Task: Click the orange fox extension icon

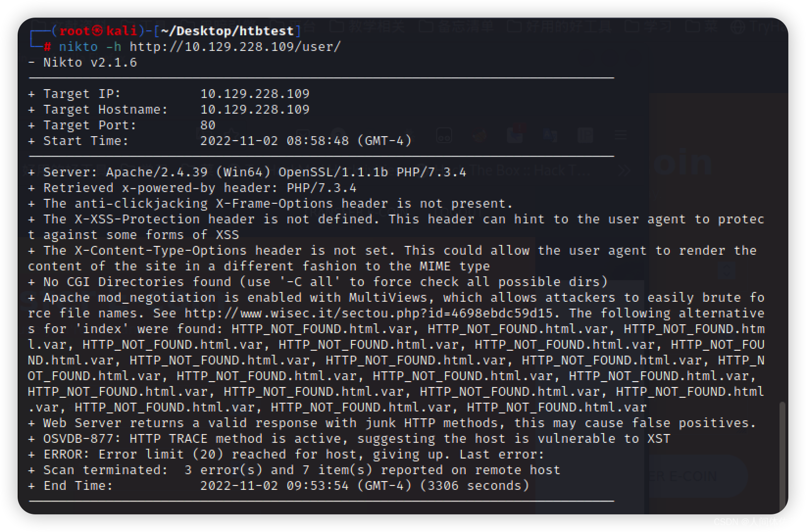Action: [x=480, y=135]
